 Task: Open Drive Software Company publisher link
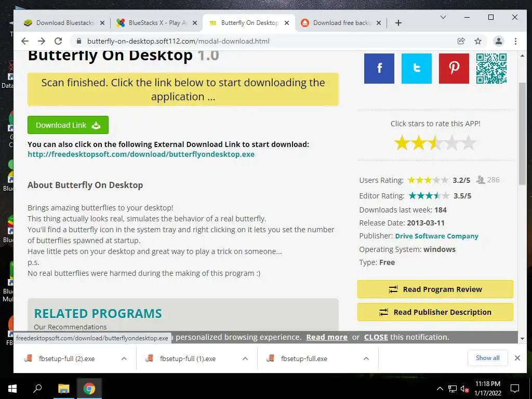(x=436, y=236)
